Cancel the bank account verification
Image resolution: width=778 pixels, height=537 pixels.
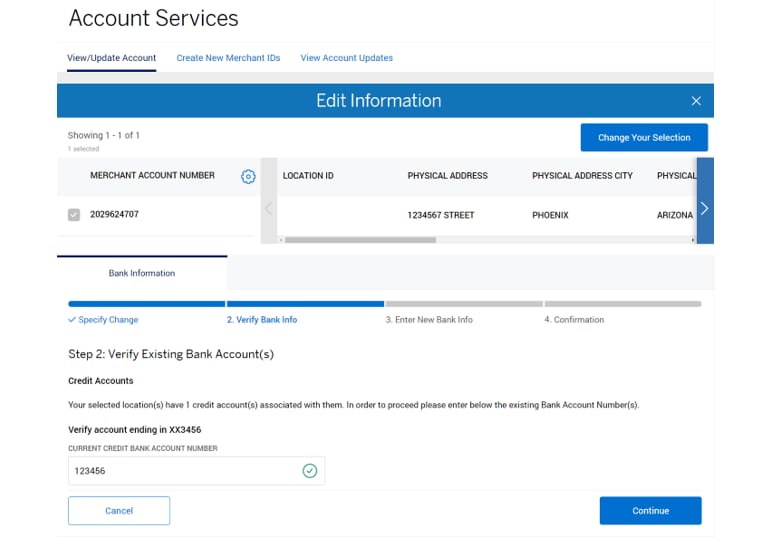click(x=119, y=511)
